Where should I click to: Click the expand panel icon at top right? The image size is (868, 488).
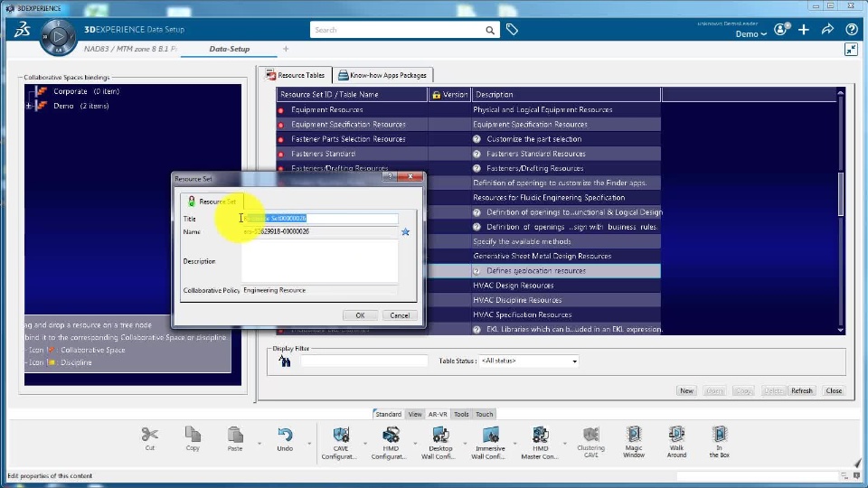point(851,49)
